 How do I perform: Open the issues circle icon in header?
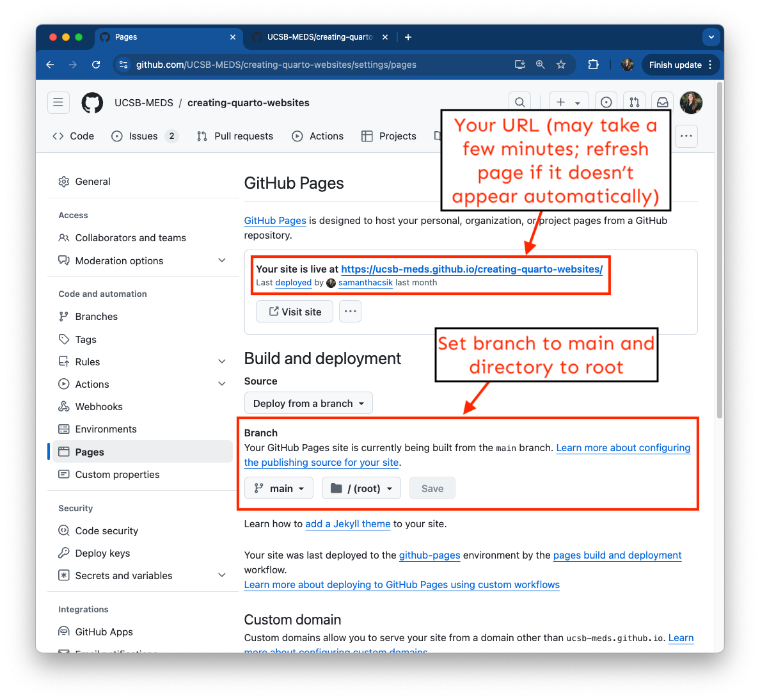click(606, 102)
